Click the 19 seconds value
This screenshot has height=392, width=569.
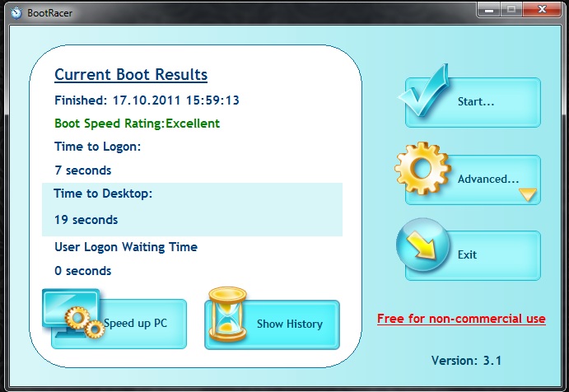coord(86,220)
